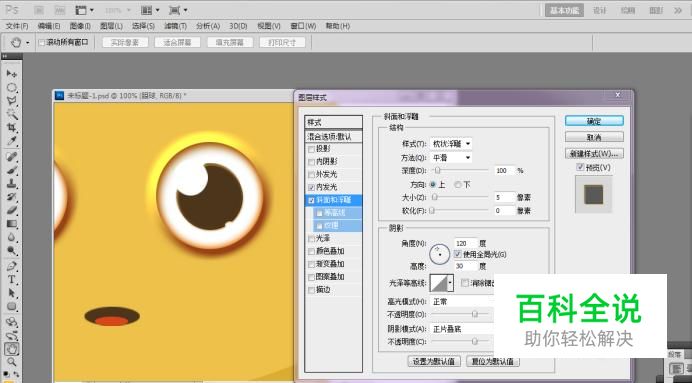Select the 下 direction radio button
692x383 pixels.
point(458,184)
